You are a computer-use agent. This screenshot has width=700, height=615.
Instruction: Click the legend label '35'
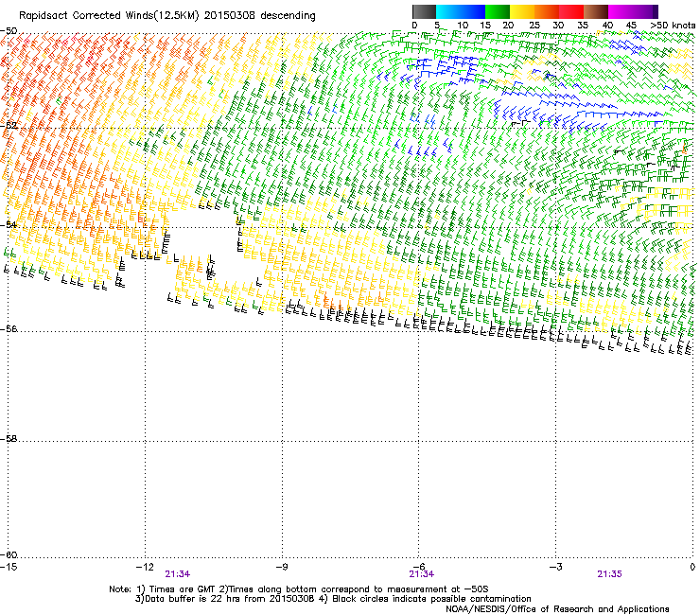tap(583, 26)
